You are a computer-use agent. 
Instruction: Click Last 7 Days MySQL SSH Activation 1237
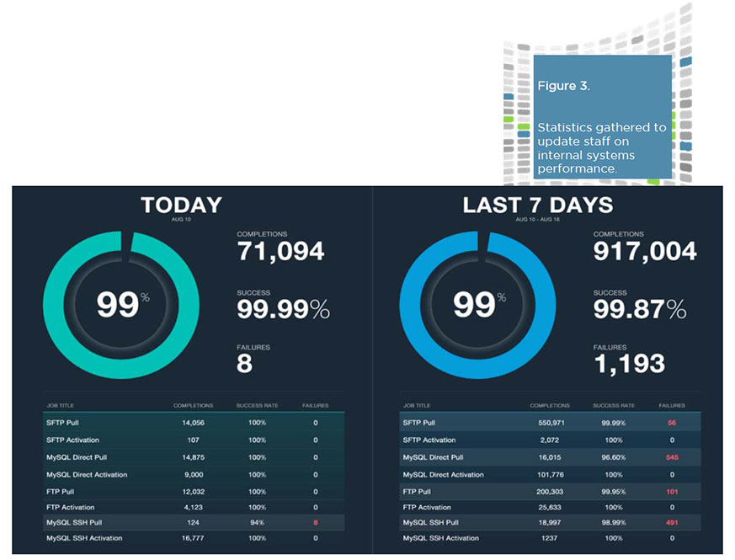[x=550, y=538]
